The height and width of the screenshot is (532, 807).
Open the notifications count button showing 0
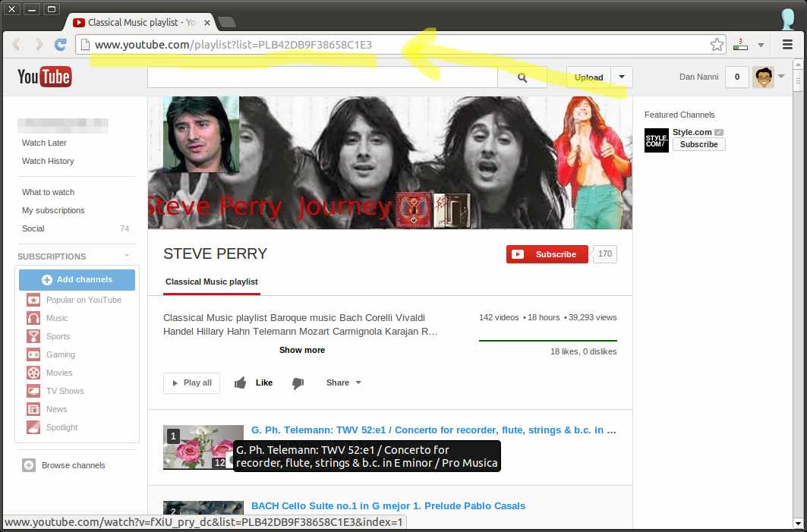[x=737, y=77]
